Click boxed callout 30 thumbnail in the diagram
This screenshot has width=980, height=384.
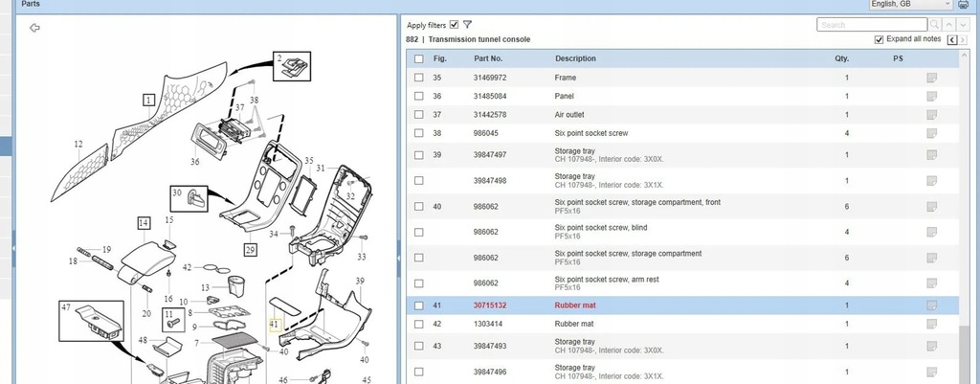point(189,198)
